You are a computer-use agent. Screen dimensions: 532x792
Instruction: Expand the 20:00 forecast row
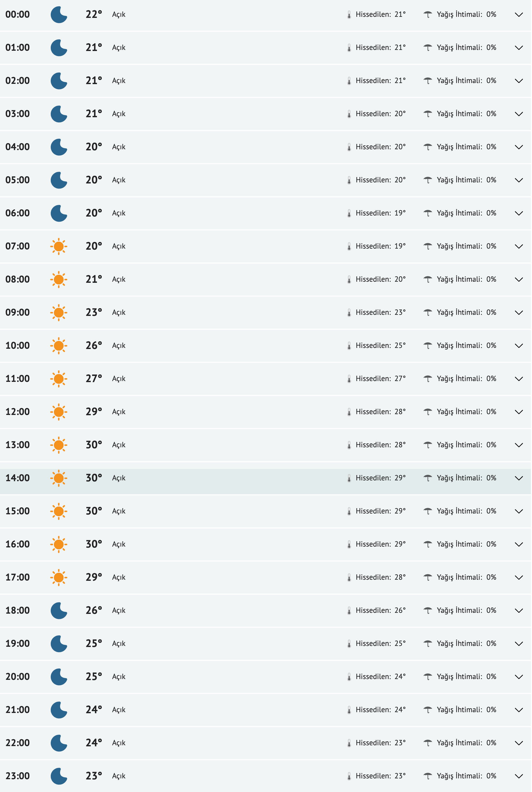coord(519,677)
